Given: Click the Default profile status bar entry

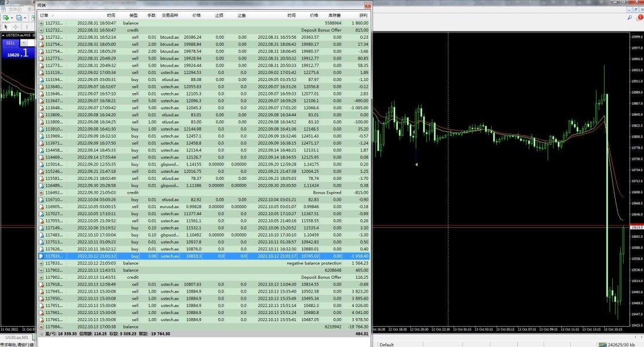Looking at the screenshot, I should point(386,345).
